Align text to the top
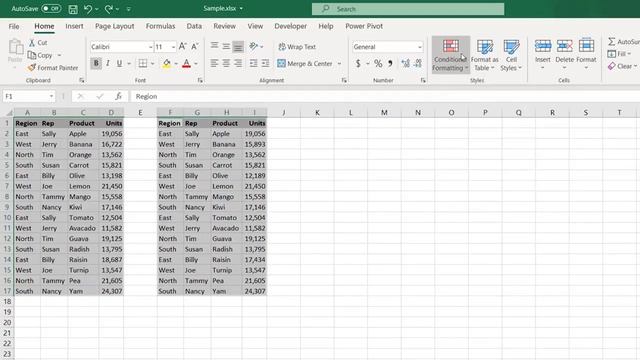The height and width of the screenshot is (360, 640). [214, 46]
